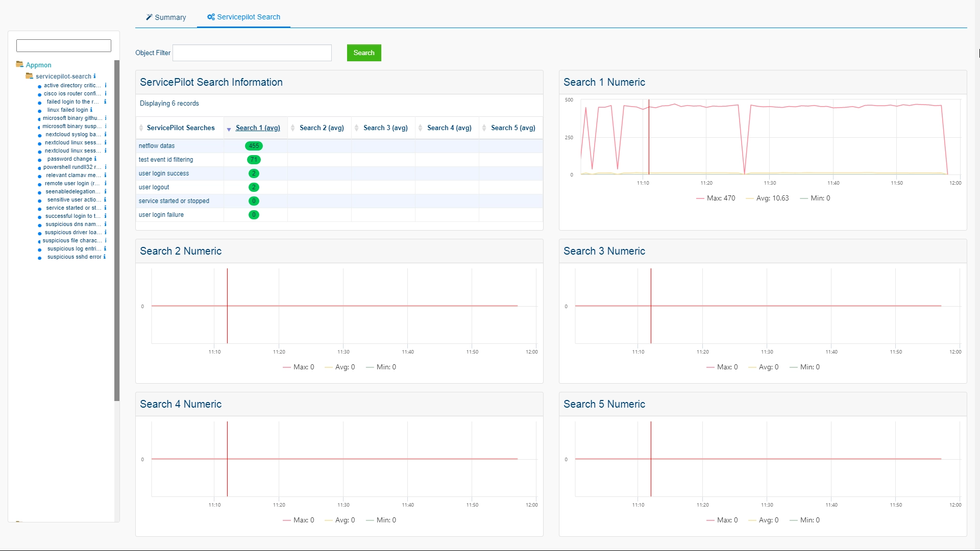The image size is (980, 551).
Task: Sort by Search 5 (avg) column header
Action: click(513, 128)
